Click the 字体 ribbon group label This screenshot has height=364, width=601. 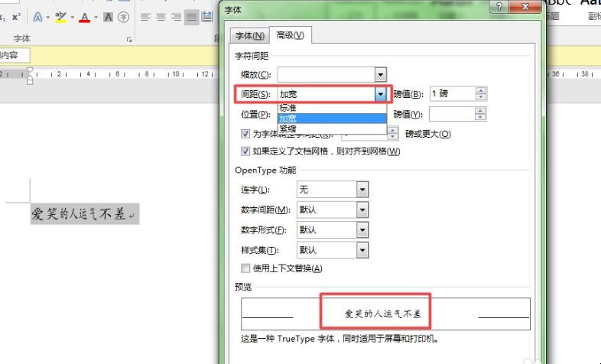tap(21, 39)
